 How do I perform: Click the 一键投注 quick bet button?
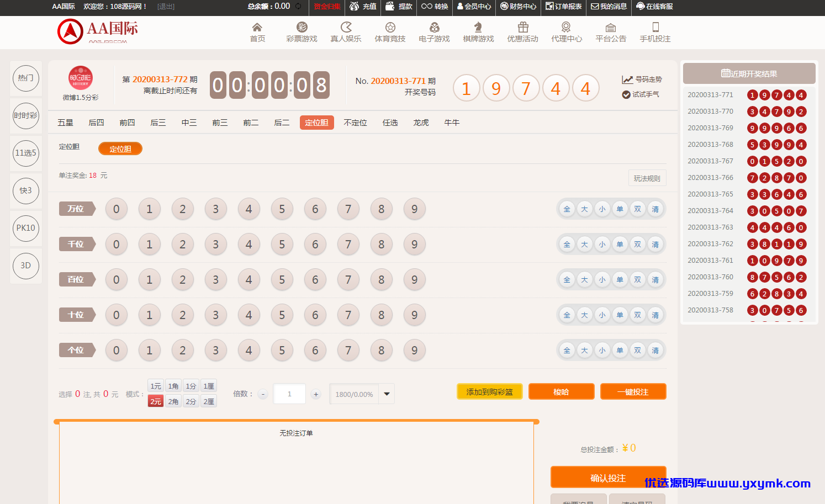pyautogui.click(x=633, y=391)
